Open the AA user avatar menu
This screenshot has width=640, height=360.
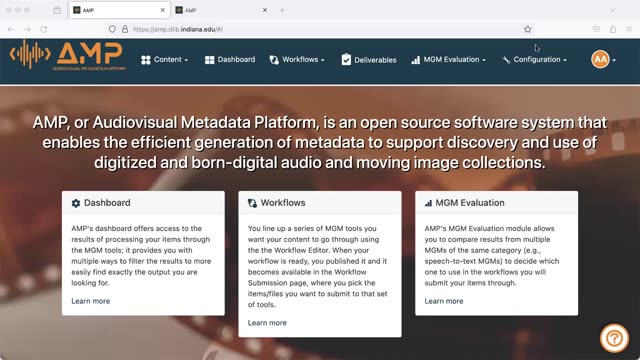click(x=600, y=60)
